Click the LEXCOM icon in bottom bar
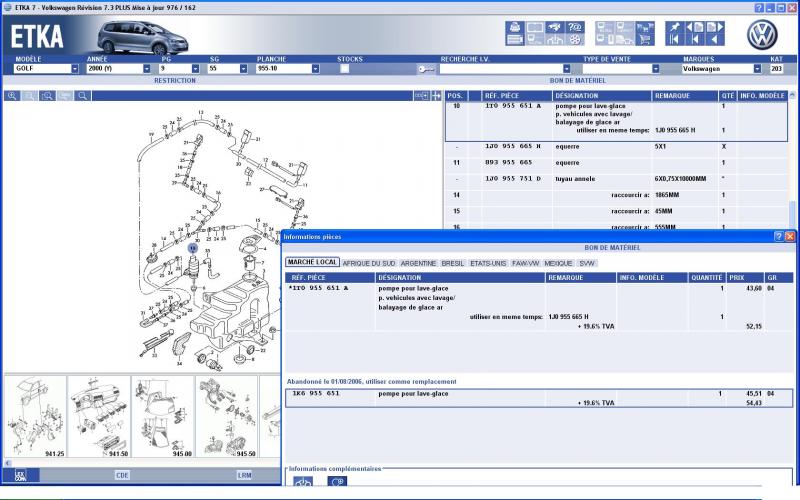Screen dimensions: 800x500 point(20,475)
